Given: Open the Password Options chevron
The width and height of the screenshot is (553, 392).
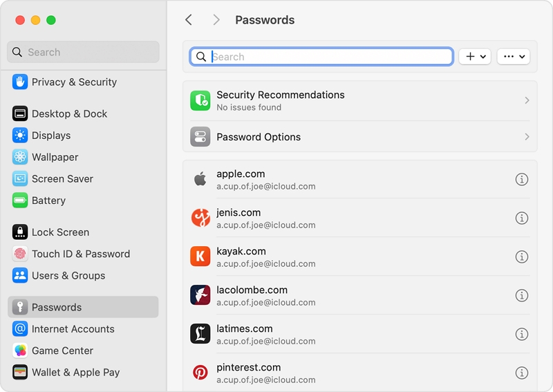Looking at the screenshot, I should pyautogui.click(x=527, y=137).
